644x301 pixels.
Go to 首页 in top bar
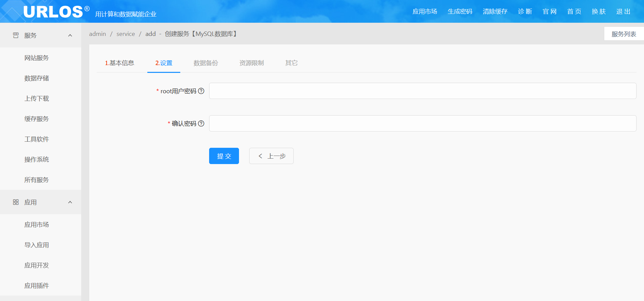[x=574, y=12]
